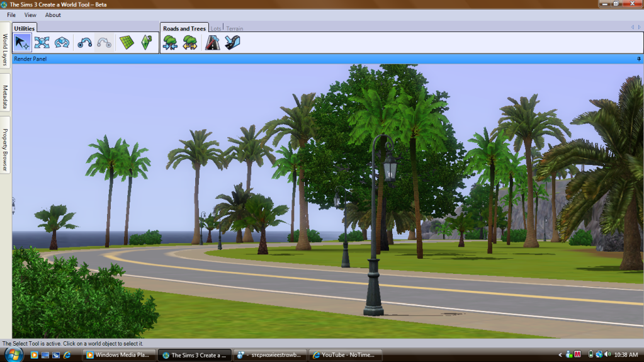Click the red M tray icon
Image resolution: width=644 pixels, height=362 pixels.
pos(577,354)
